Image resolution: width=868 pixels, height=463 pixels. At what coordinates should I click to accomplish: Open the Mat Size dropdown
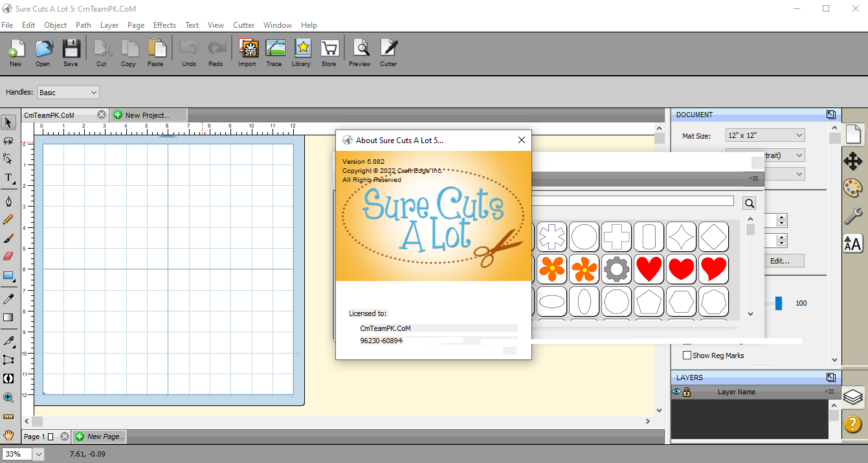(x=765, y=135)
